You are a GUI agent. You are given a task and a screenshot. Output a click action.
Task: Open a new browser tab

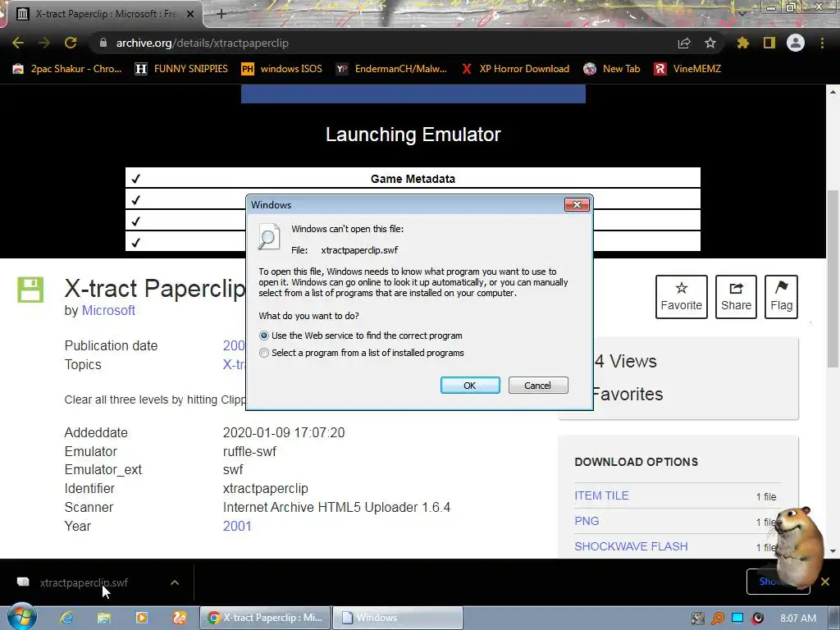[x=221, y=14]
